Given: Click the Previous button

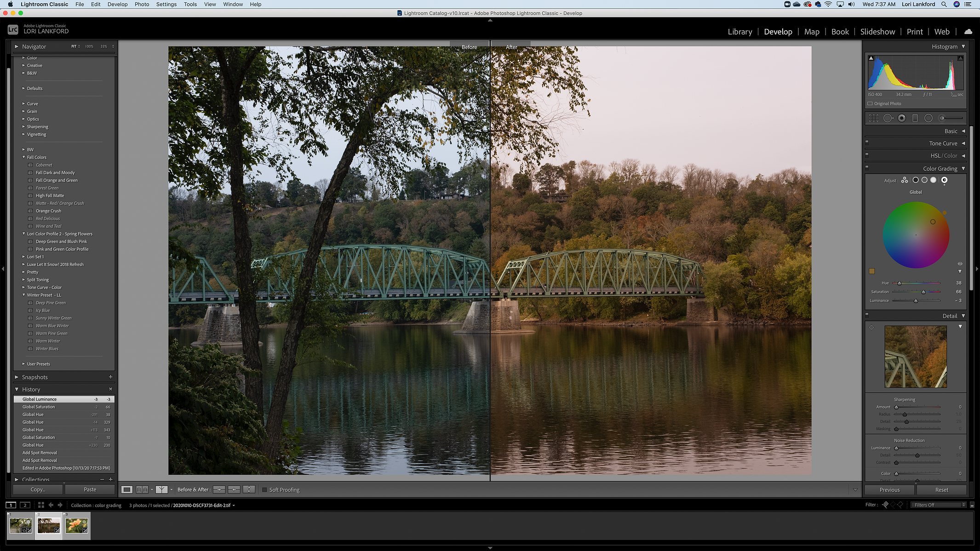Looking at the screenshot, I should click(x=889, y=490).
